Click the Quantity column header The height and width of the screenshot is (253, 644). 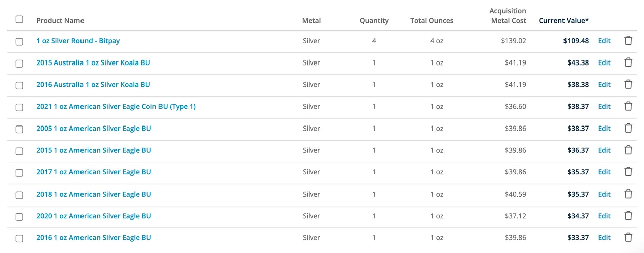[374, 21]
